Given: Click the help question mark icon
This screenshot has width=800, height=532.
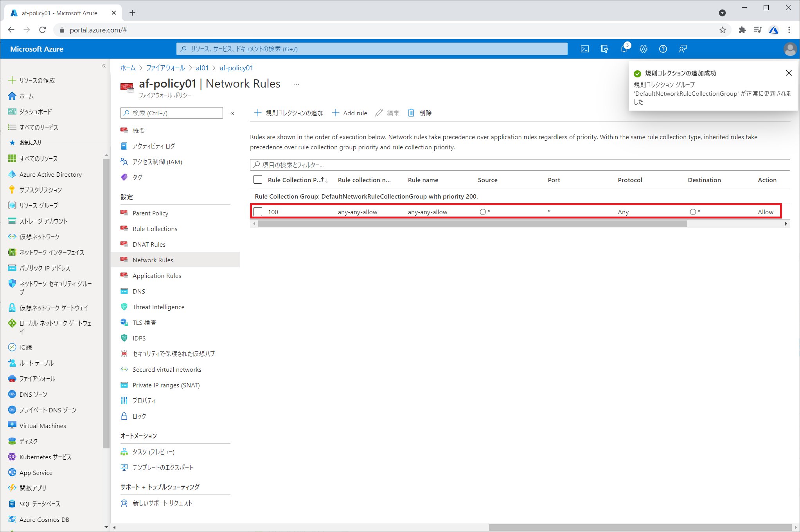Looking at the screenshot, I should pos(663,49).
